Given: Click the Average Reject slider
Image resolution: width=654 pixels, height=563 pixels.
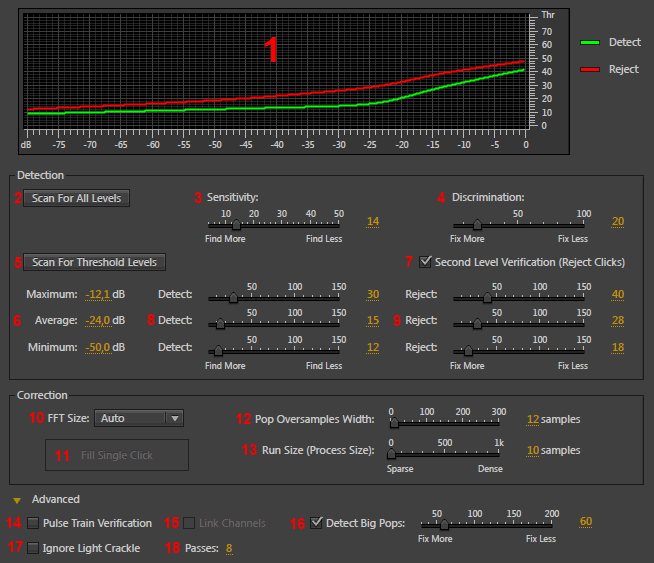Looking at the screenshot, I should [x=518, y=324].
